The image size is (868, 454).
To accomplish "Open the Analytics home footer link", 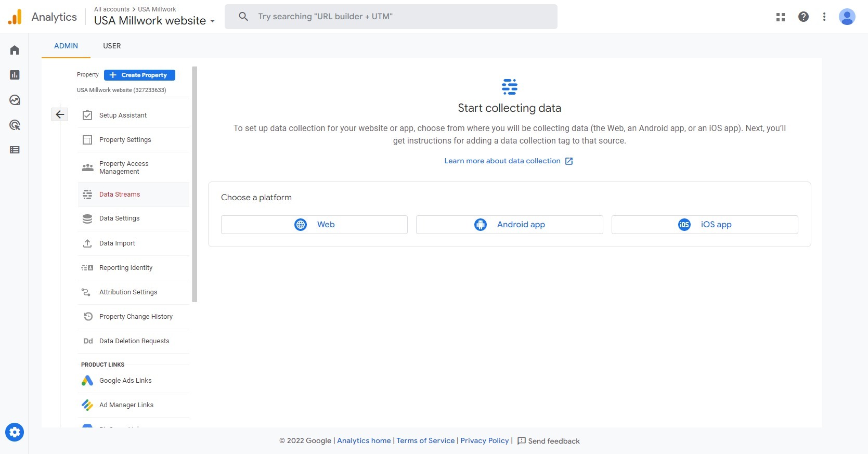I will click(364, 440).
